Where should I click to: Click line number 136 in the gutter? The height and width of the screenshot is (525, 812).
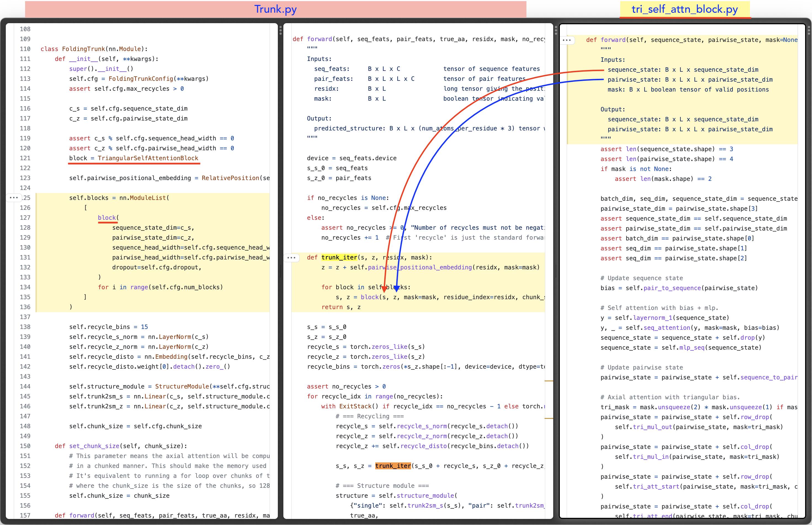click(x=25, y=307)
